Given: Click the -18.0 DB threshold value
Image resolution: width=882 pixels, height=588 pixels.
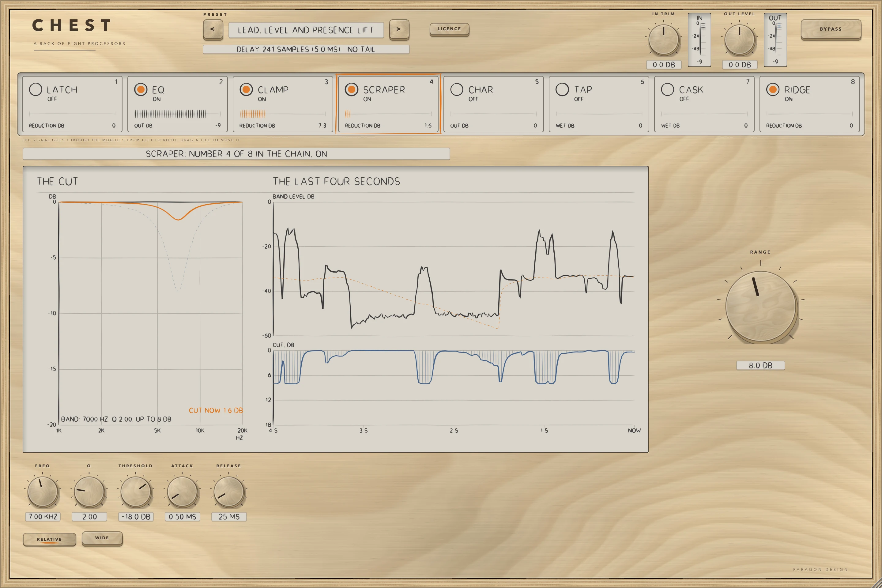Looking at the screenshot, I should coord(136,517).
